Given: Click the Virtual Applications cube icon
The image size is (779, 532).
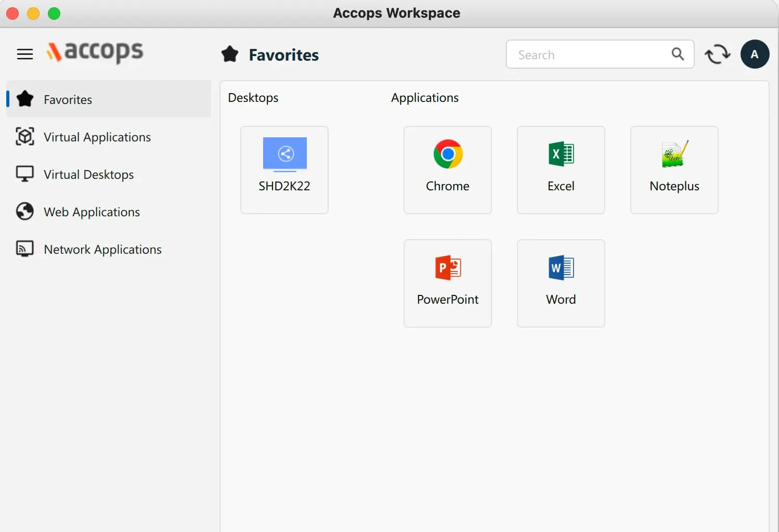Looking at the screenshot, I should [25, 136].
